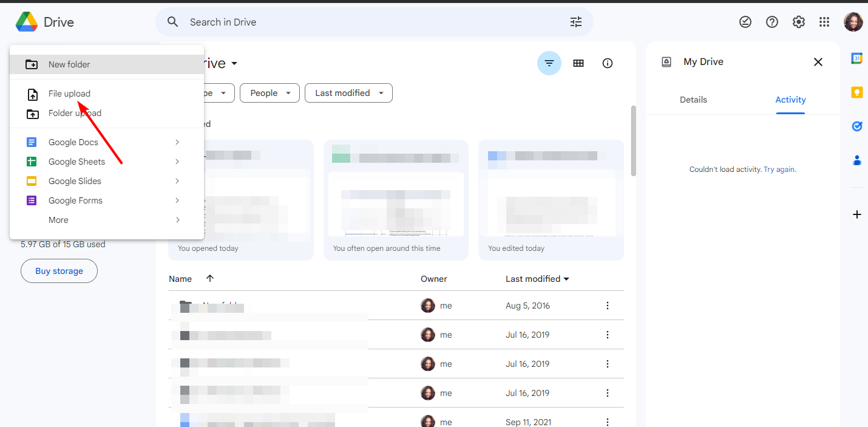Click the Folder upload icon in menu
Screen dimensions: 868x427
point(32,114)
